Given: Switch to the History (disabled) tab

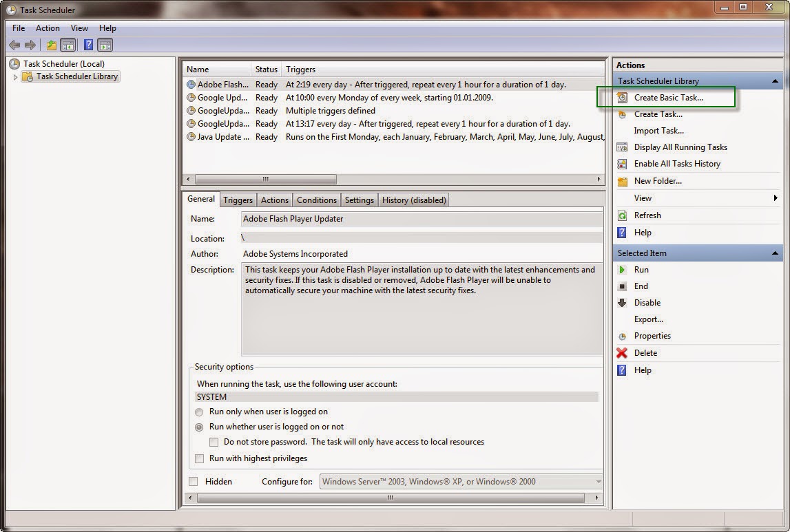Looking at the screenshot, I should tap(414, 200).
